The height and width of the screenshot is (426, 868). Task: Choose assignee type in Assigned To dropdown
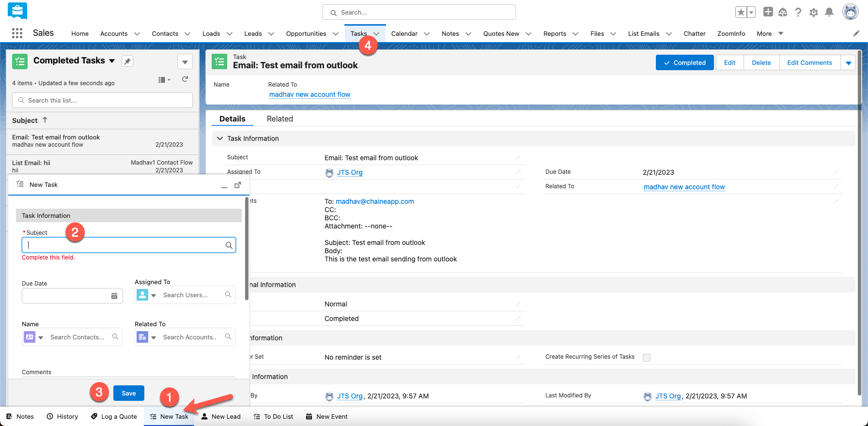click(147, 295)
